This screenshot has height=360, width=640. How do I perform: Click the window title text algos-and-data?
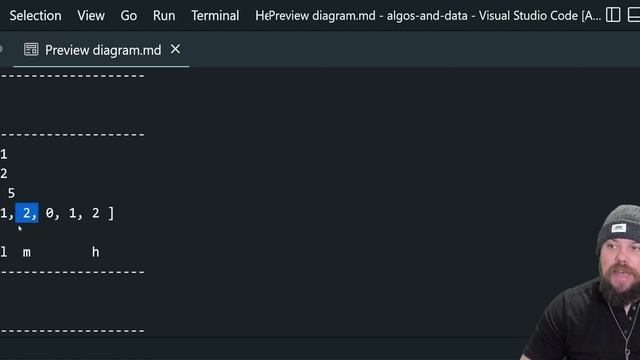coord(427,16)
